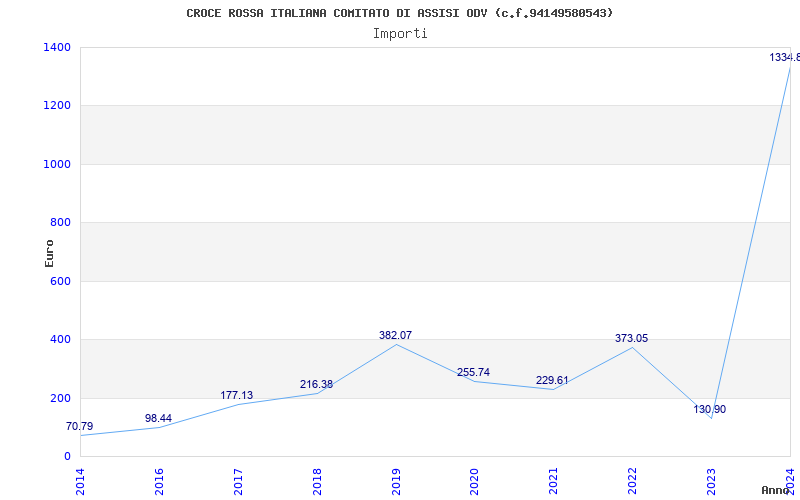Click the 2016 year tick label

pyautogui.click(x=159, y=481)
